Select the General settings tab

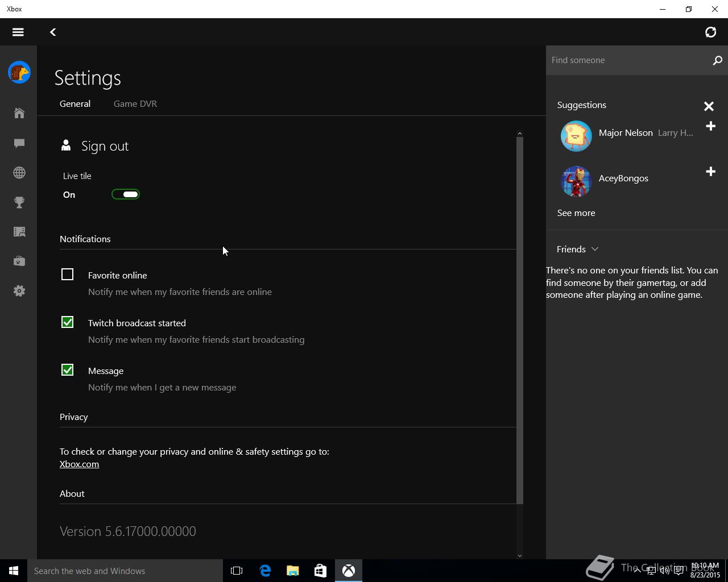point(75,104)
